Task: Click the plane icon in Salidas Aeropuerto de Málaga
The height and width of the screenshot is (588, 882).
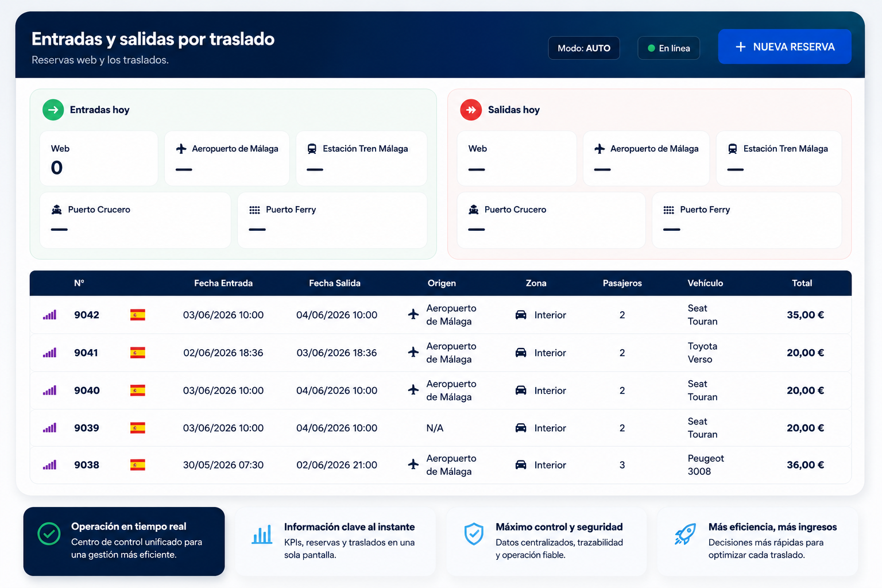Action: (599, 149)
